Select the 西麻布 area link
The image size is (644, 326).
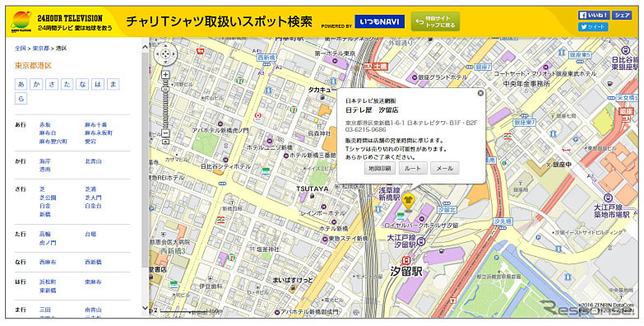point(48,262)
